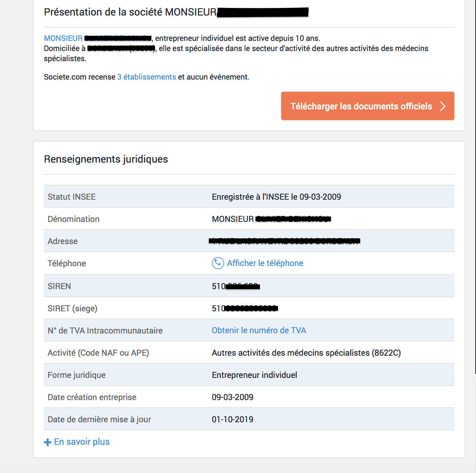Open the 3 établissements link
This screenshot has height=473, width=476.
click(147, 77)
